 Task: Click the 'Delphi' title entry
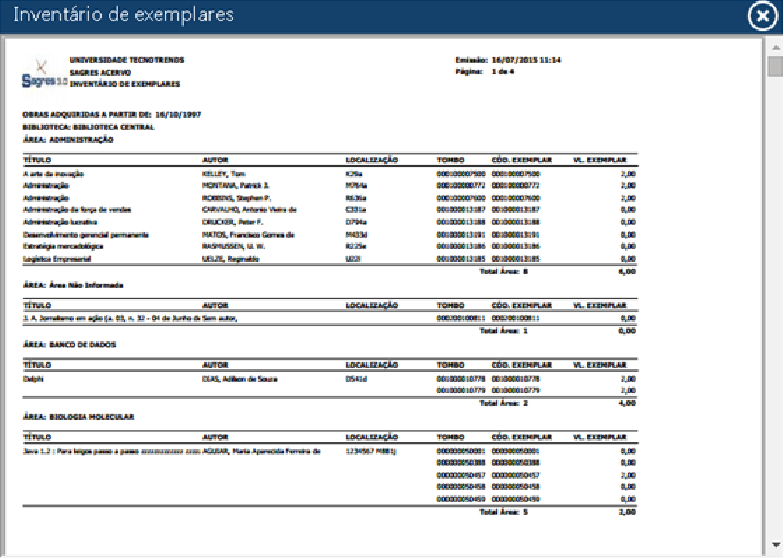point(30,379)
